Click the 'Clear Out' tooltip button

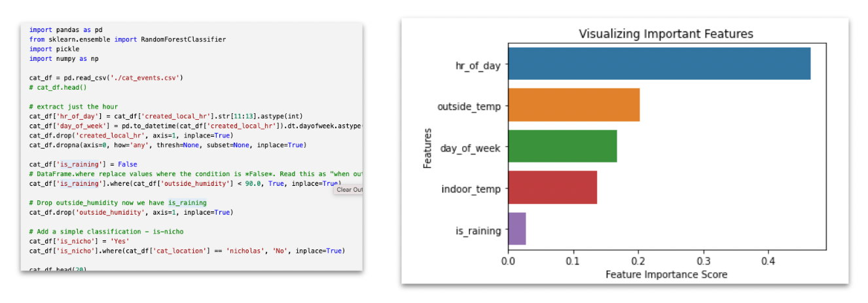click(x=349, y=190)
